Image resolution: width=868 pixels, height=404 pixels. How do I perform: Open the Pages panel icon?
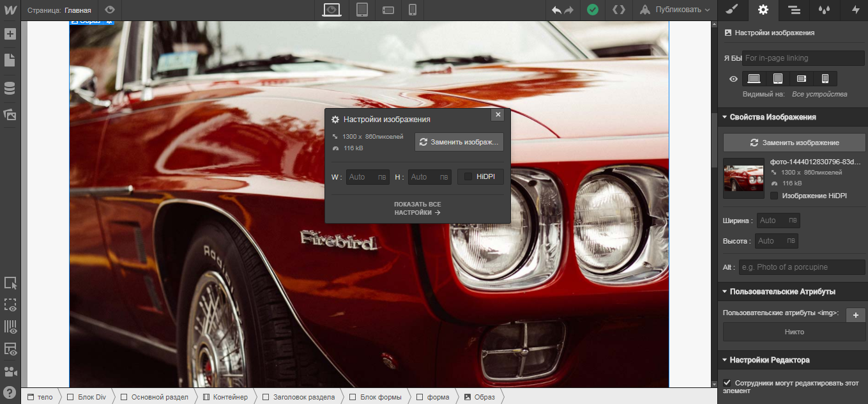[x=10, y=60]
